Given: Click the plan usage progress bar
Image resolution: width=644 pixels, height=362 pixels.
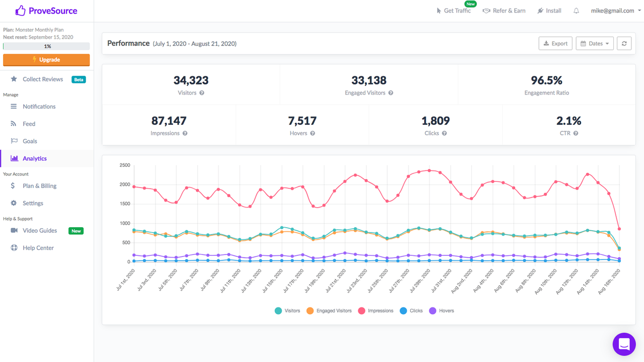Looking at the screenshot, I should (46, 46).
